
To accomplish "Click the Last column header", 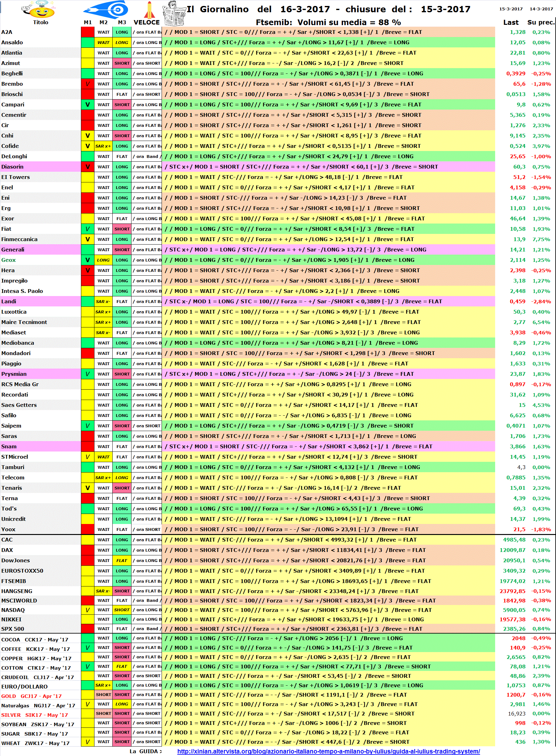I will 511,22.
